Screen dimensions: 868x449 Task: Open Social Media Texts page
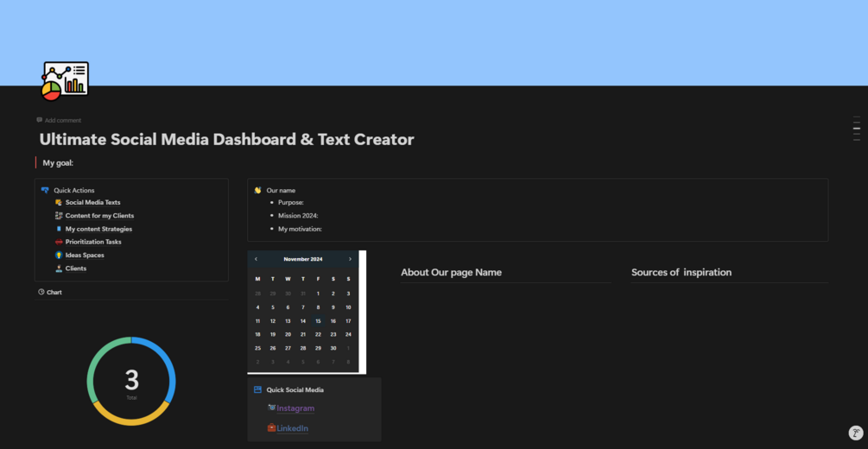(x=93, y=203)
